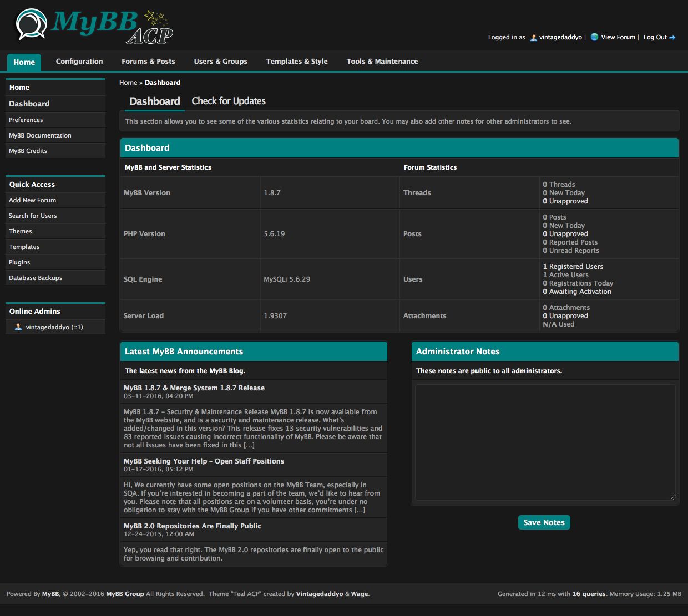
Task: Click the admin user icon under Online Admins
Action: point(18,327)
